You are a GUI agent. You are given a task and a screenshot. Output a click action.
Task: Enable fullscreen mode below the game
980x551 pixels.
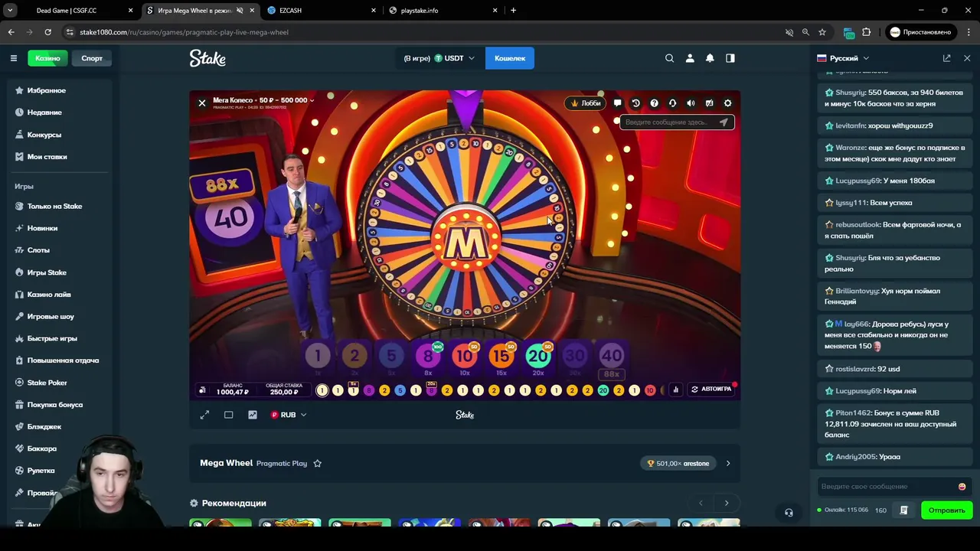[x=204, y=415]
